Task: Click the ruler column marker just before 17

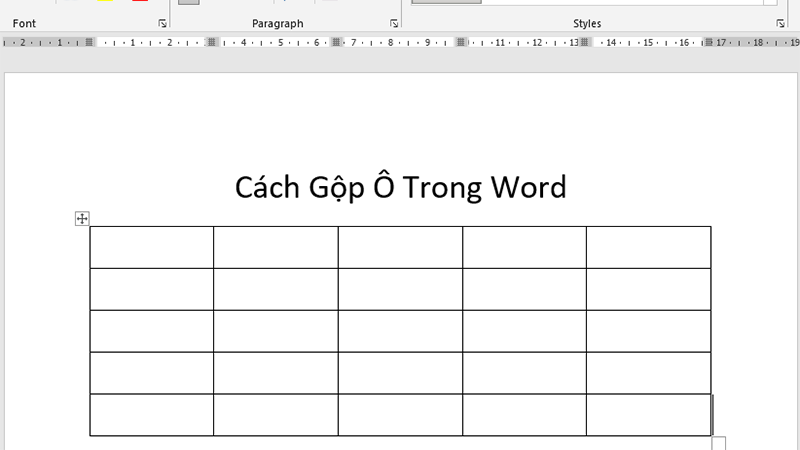Action: (709, 42)
